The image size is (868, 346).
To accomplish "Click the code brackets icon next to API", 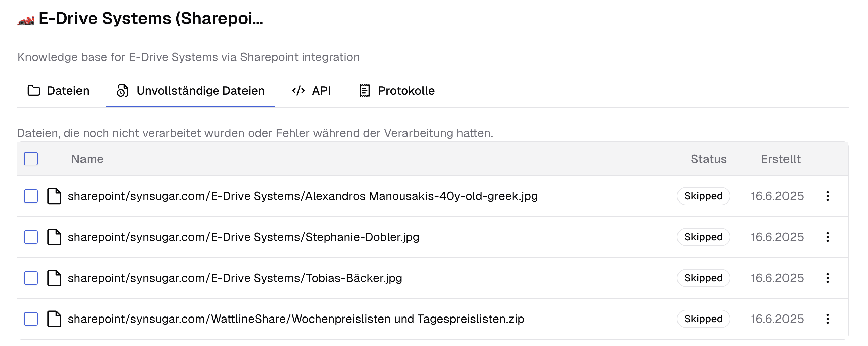I will pyautogui.click(x=298, y=90).
